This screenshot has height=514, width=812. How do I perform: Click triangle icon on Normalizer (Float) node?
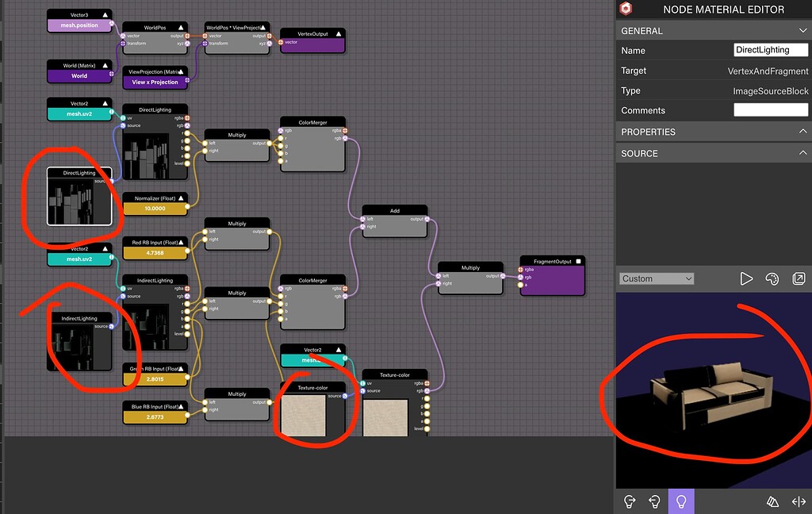pyautogui.click(x=181, y=198)
